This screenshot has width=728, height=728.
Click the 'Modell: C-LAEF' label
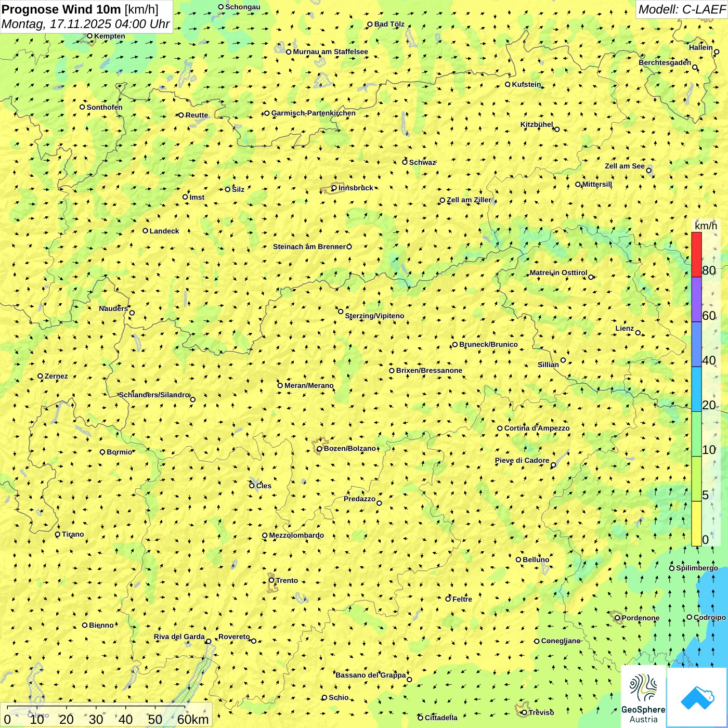(681, 9)
